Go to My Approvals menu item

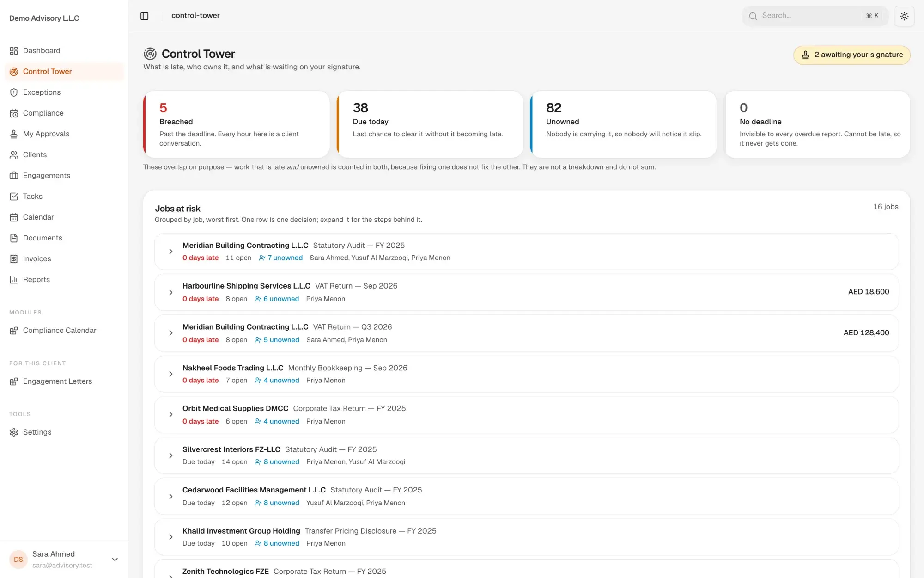pos(64,134)
